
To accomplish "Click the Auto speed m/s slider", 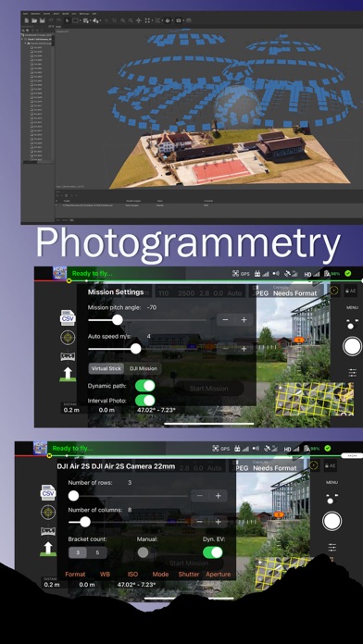I will click(x=147, y=349).
